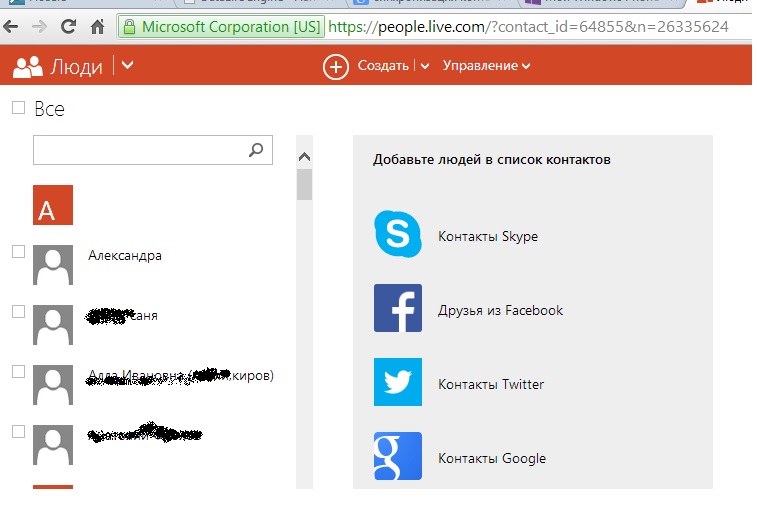The width and height of the screenshot is (757, 530).
Task: Go to the browser home icon
Action: pos(98,27)
